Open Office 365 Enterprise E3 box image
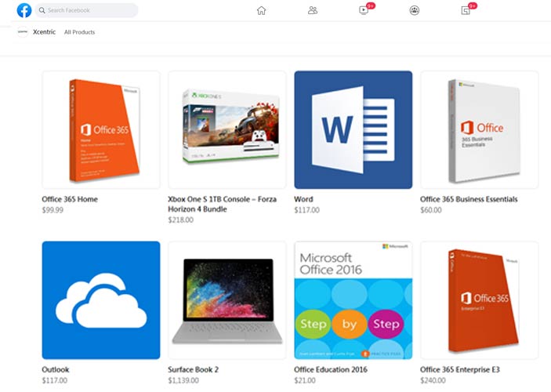 (x=480, y=300)
